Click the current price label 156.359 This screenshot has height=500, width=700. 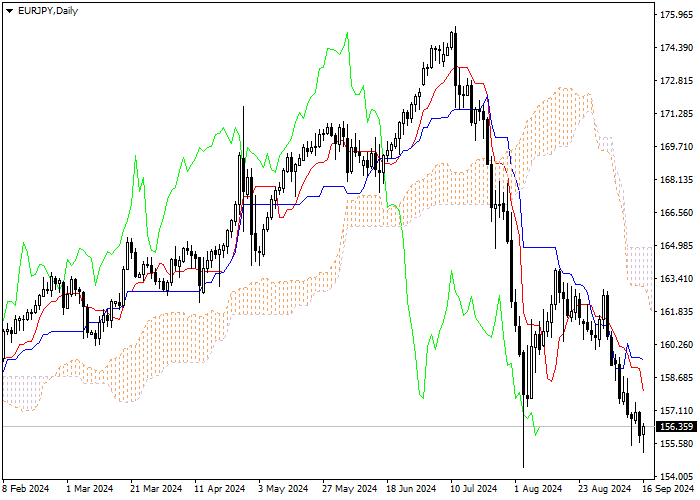pos(676,427)
